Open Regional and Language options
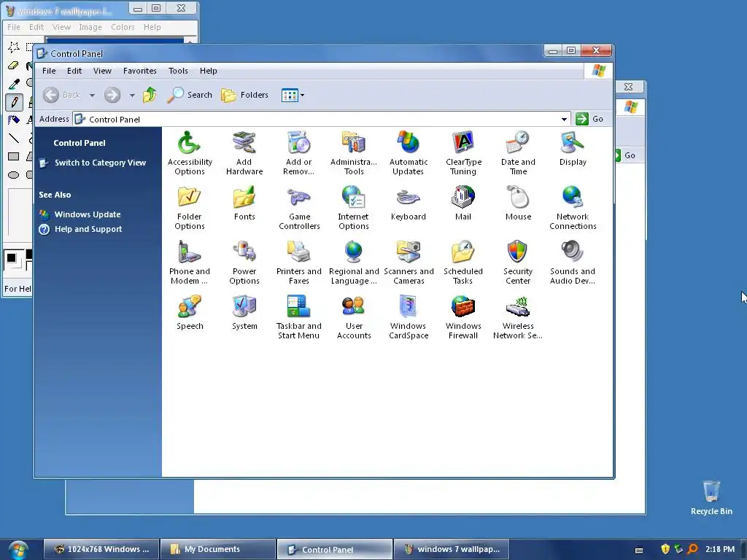This screenshot has height=560, width=747. 354,262
